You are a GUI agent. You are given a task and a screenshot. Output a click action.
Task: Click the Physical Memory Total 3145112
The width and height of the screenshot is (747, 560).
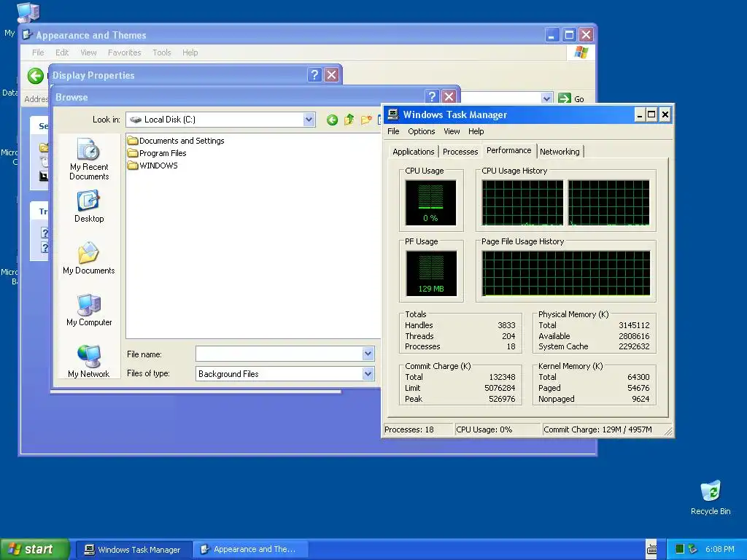click(x=634, y=325)
